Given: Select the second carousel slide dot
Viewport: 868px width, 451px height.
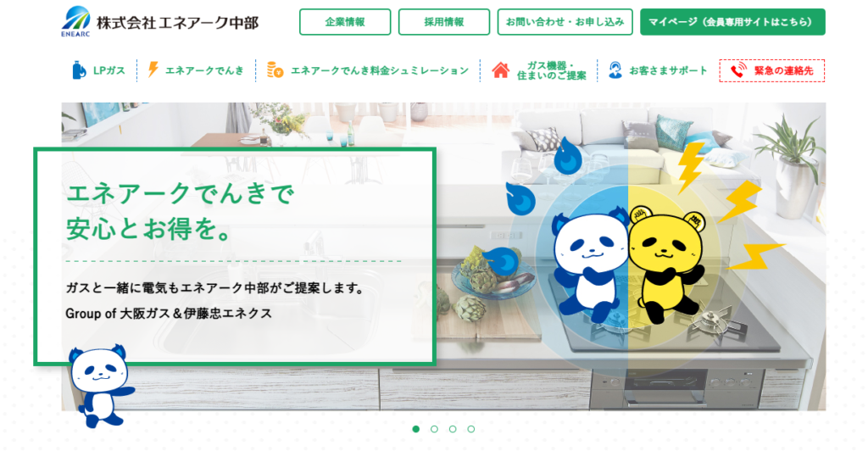Looking at the screenshot, I should pos(435,429).
